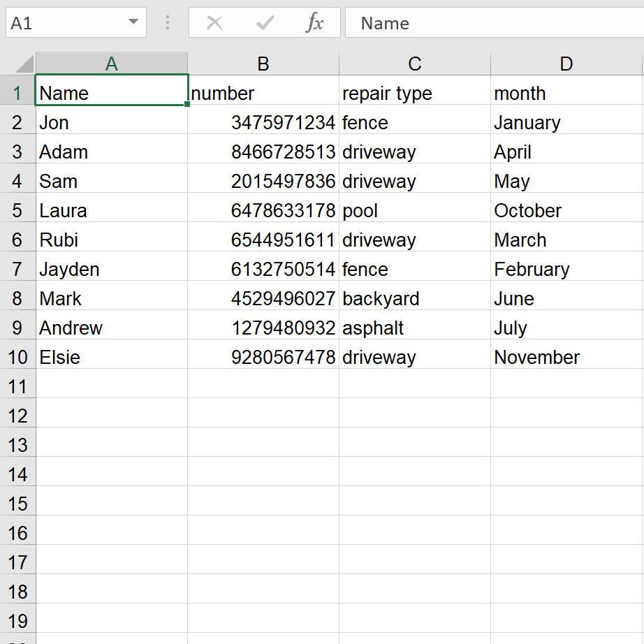
Task: Click the March month cell
Action: pyautogui.click(x=566, y=237)
